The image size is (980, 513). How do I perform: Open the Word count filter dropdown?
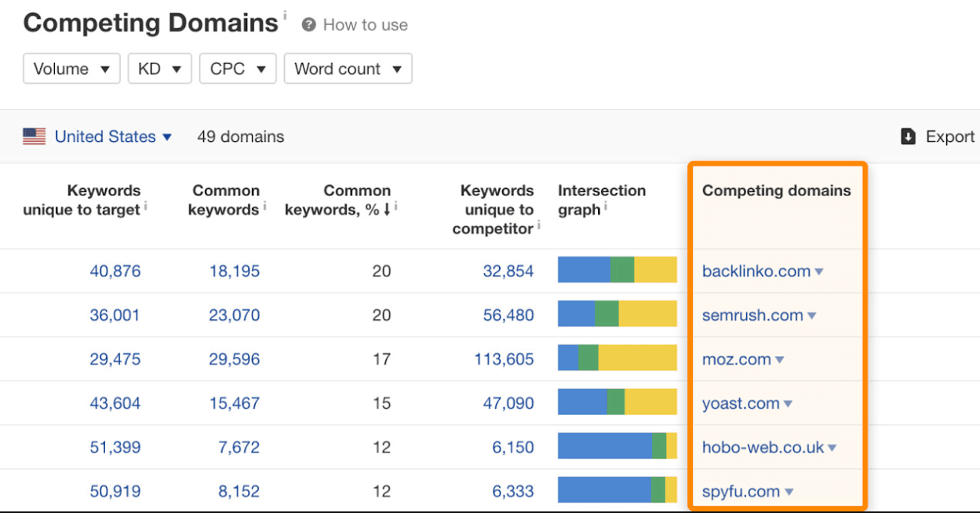348,69
